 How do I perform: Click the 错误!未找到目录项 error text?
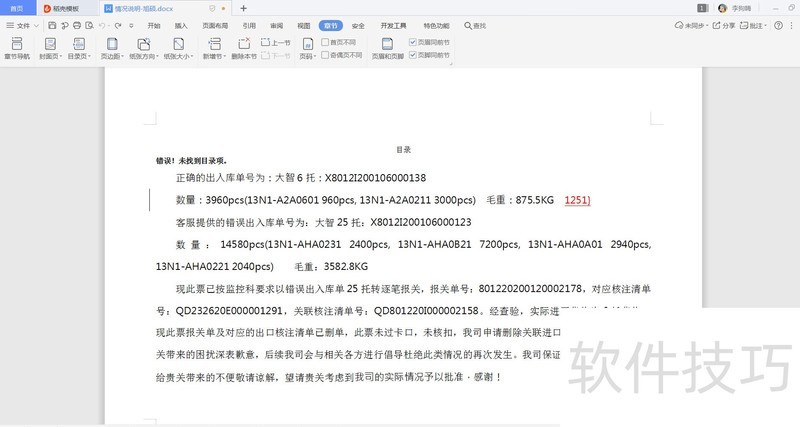(191, 161)
